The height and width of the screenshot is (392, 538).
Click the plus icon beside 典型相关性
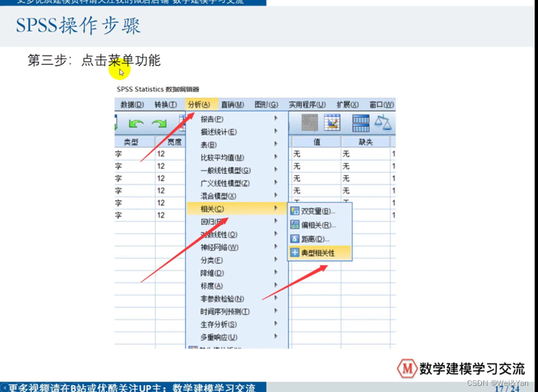click(295, 253)
